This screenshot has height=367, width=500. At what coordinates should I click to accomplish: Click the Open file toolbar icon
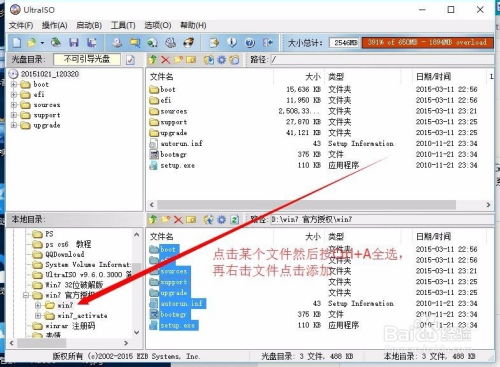pyautogui.click(x=32, y=43)
